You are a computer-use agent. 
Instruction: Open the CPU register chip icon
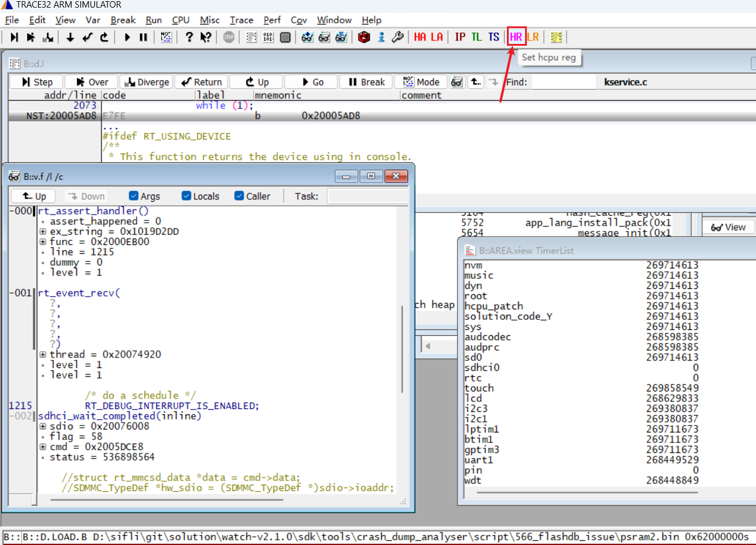tap(285, 37)
